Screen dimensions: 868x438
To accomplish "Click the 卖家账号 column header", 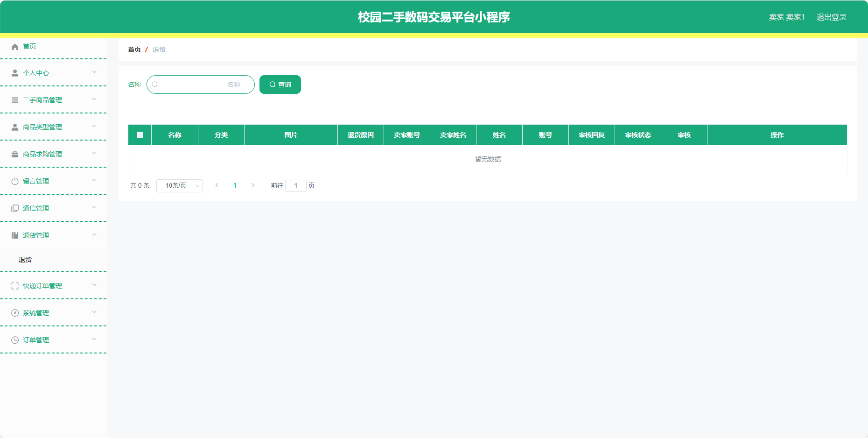I will click(407, 135).
